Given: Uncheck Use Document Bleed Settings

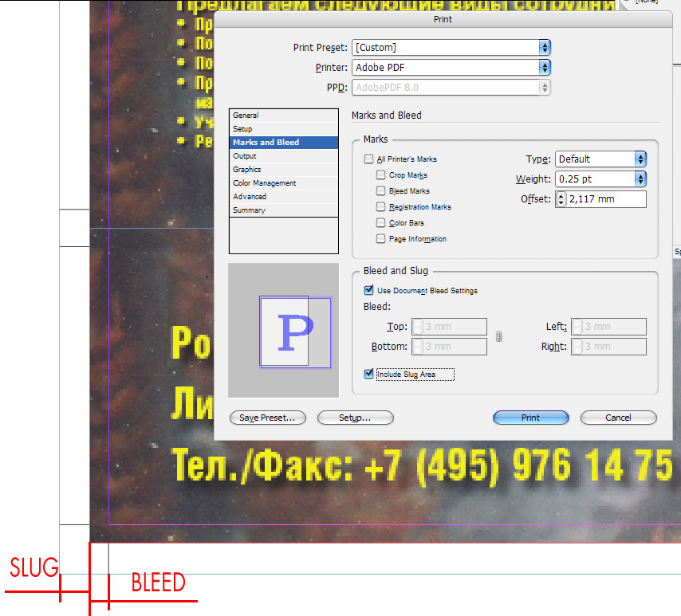Looking at the screenshot, I should 368,290.
